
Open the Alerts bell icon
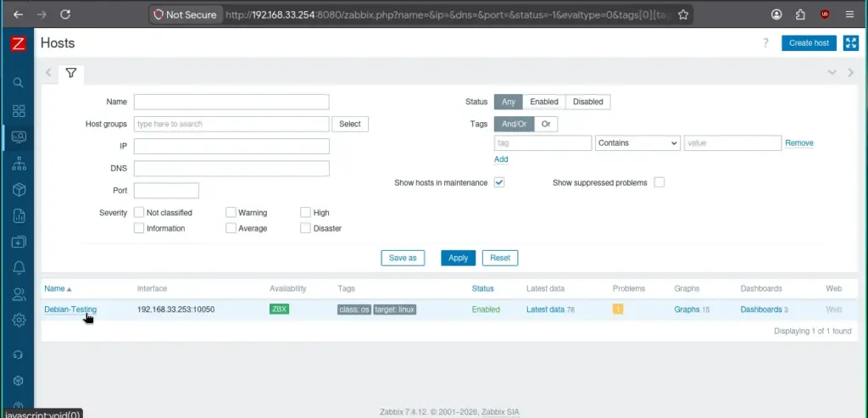(x=19, y=268)
